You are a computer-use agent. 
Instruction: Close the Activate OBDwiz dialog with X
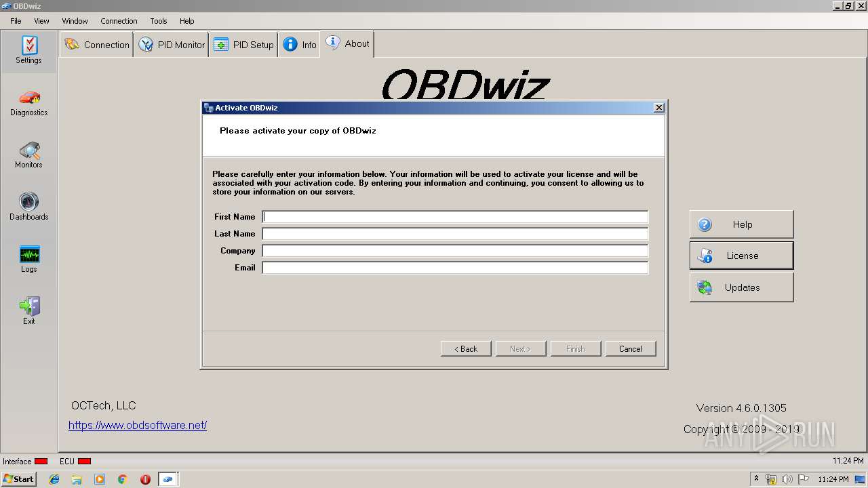tap(658, 108)
